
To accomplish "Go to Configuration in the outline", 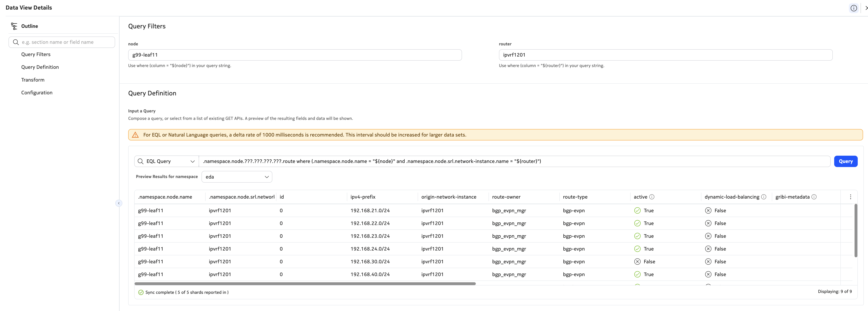I will click(37, 93).
